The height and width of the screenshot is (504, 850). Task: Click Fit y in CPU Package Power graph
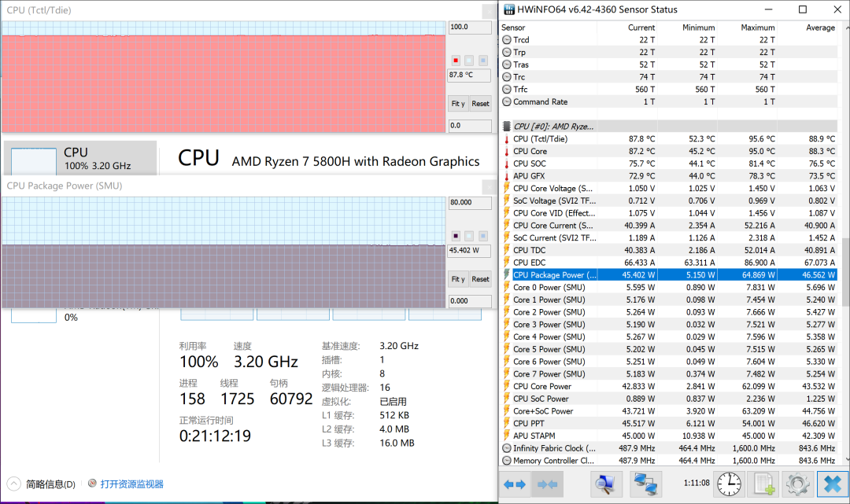tap(458, 279)
